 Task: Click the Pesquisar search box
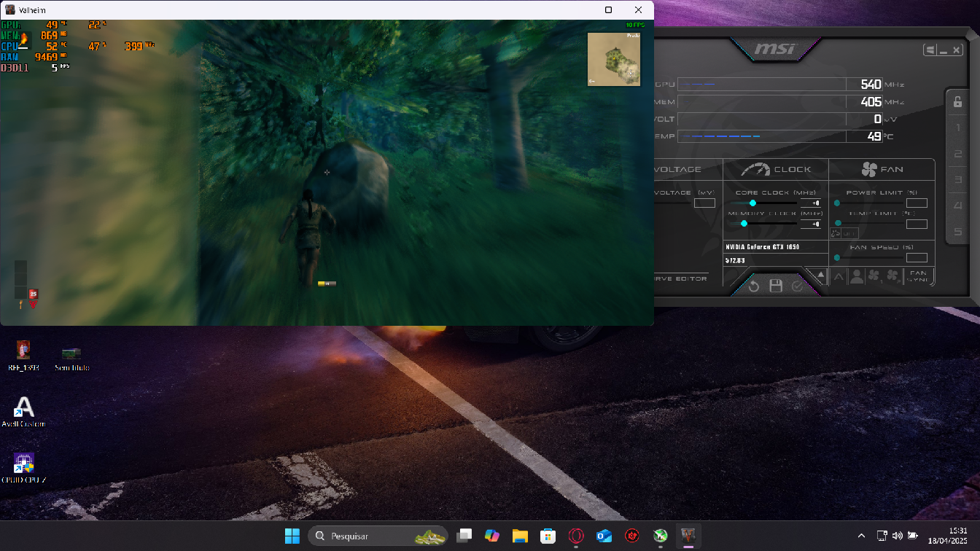point(379,536)
